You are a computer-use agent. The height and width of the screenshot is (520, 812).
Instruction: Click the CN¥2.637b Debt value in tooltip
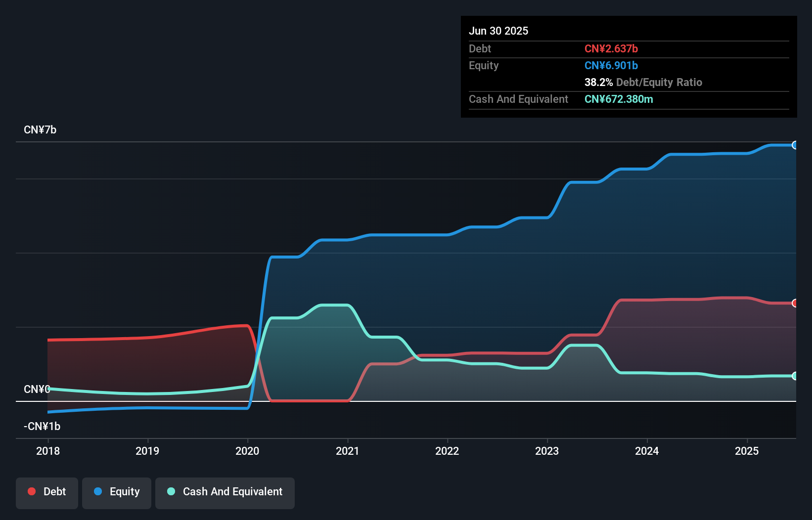[x=611, y=48]
